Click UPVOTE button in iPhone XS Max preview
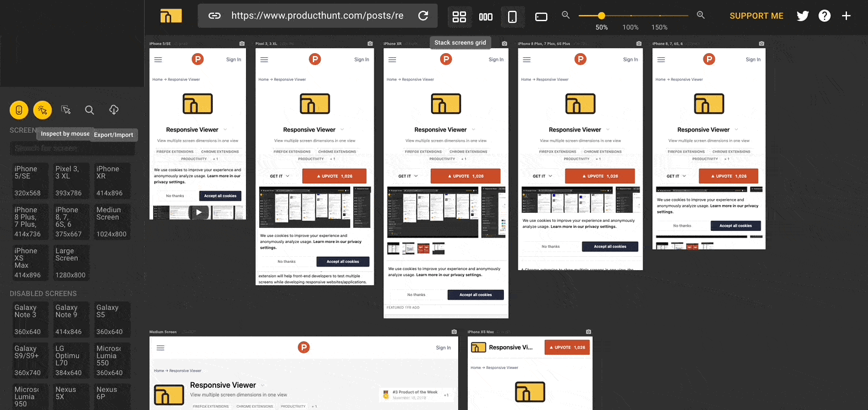The width and height of the screenshot is (868, 410). [x=567, y=347]
